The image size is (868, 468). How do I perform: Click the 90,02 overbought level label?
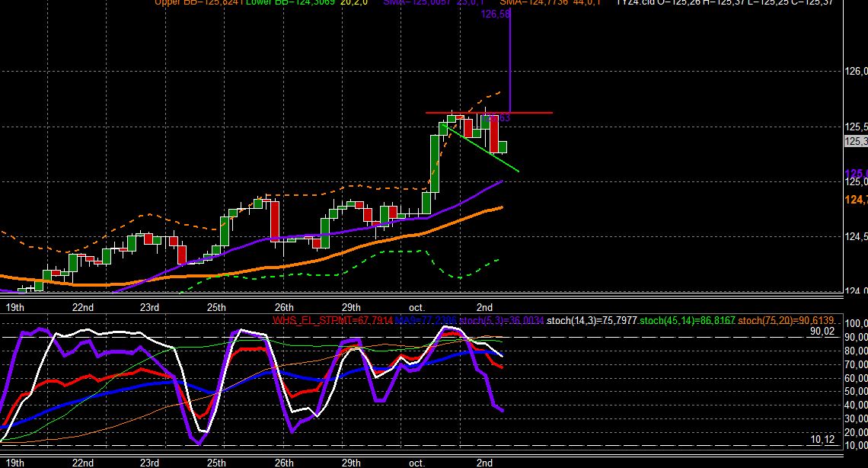tap(822, 332)
